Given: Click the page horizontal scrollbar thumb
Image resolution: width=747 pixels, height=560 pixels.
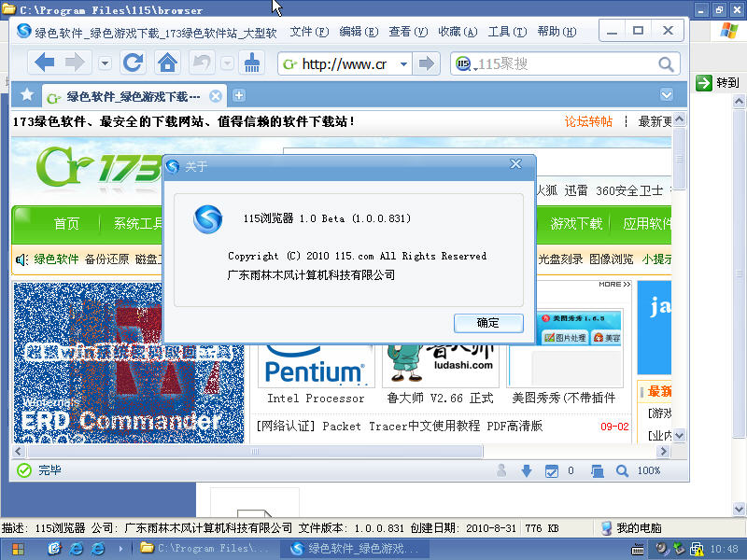Looking at the screenshot, I should click(x=255, y=451).
